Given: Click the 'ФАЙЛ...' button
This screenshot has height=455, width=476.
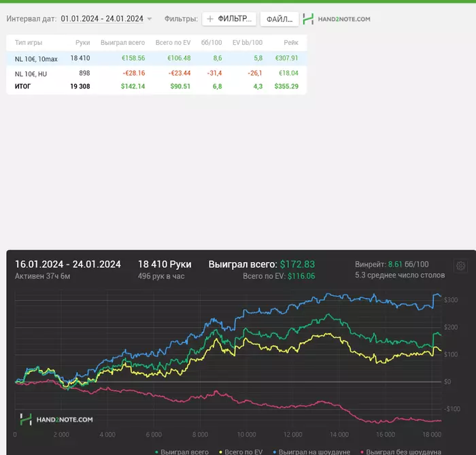Looking at the screenshot, I should tap(279, 19).
